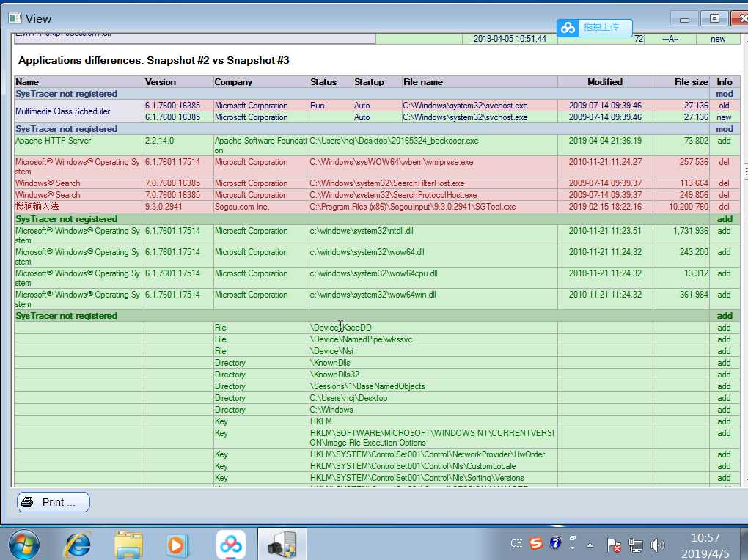This screenshot has height=560, width=748.
Task: Click \KnownDlls32 directory entry
Action: pos(334,375)
